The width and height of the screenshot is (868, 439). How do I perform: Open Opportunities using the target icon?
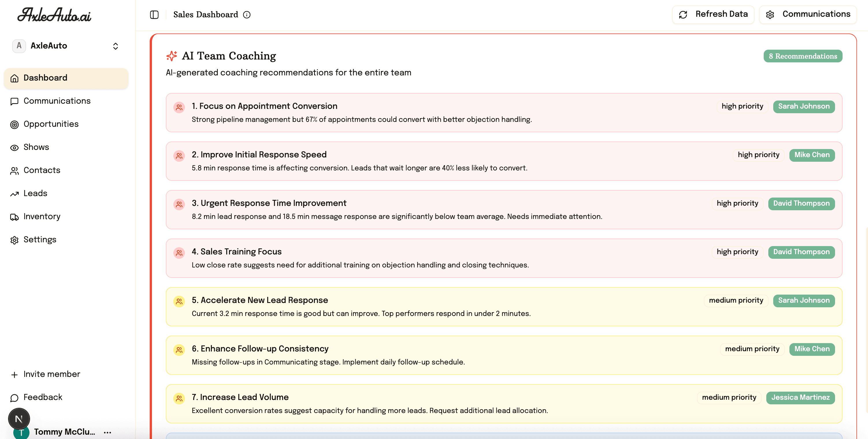[14, 124]
